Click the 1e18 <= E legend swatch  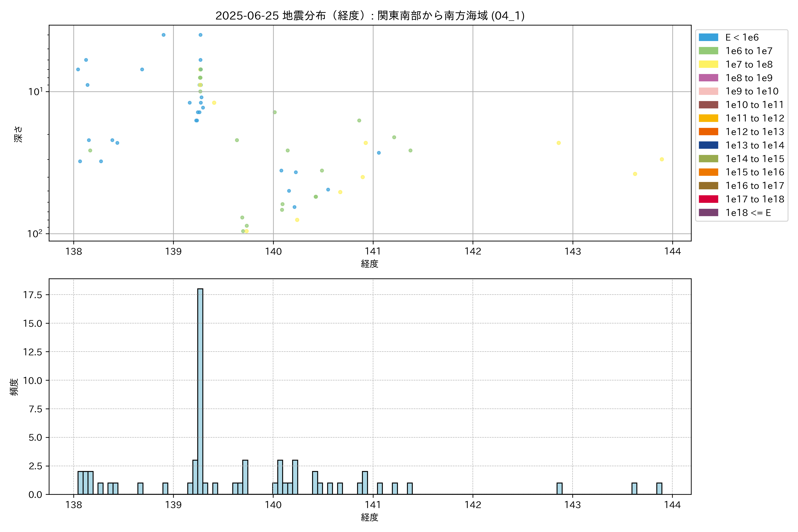pyautogui.click(x=708, y=213)
